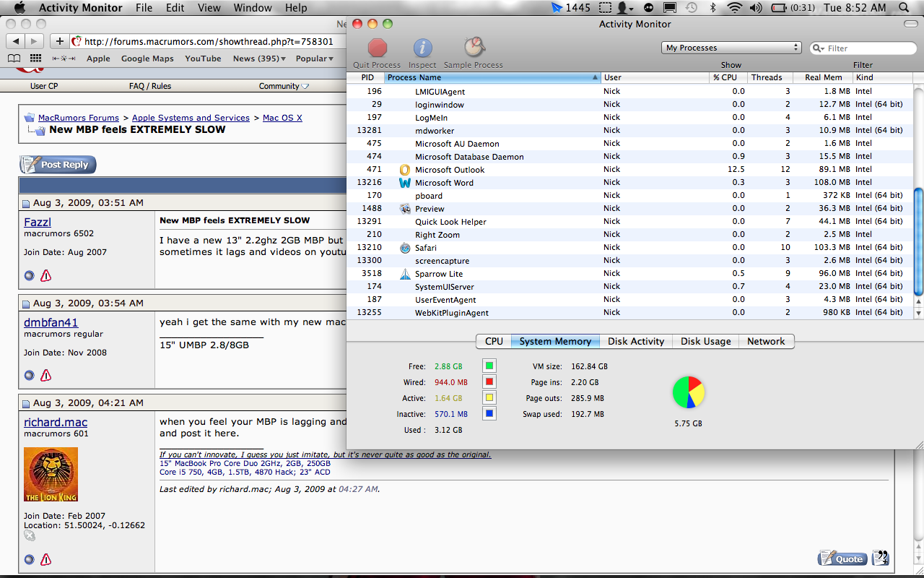
Task: Open the Top Sites grid icon in Safari
Action: click(x=35, y=59)
